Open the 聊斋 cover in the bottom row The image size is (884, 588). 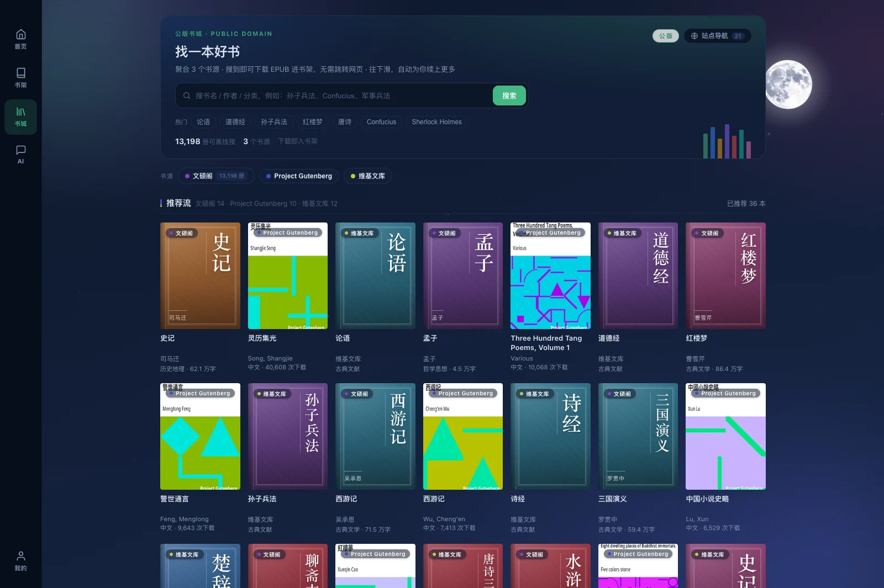click(288, 566)
